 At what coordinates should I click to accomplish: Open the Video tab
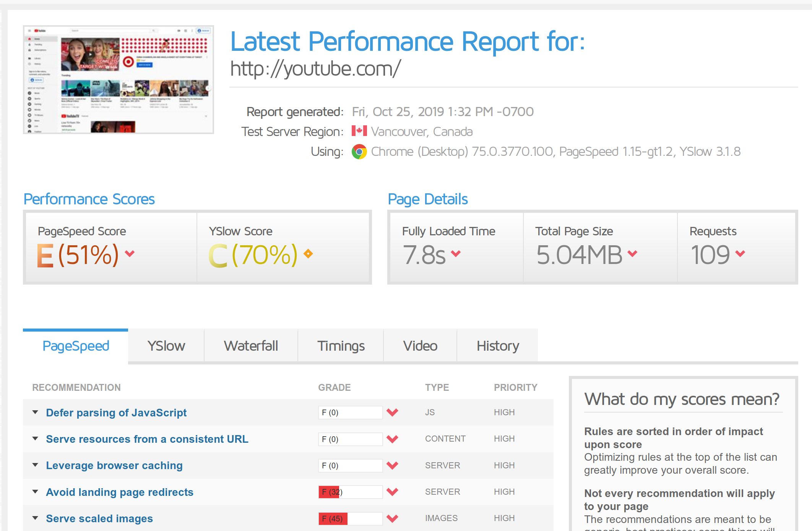click(x=420, y=346)
